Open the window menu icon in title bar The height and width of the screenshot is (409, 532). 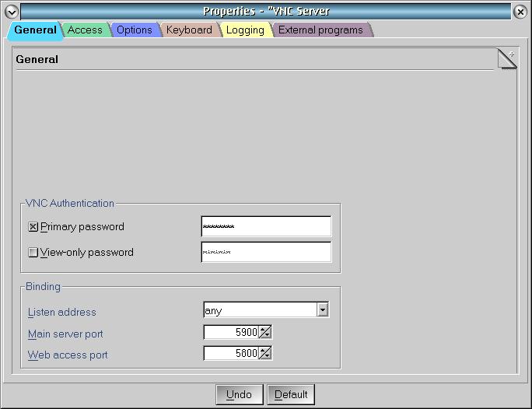click(12, 12)
